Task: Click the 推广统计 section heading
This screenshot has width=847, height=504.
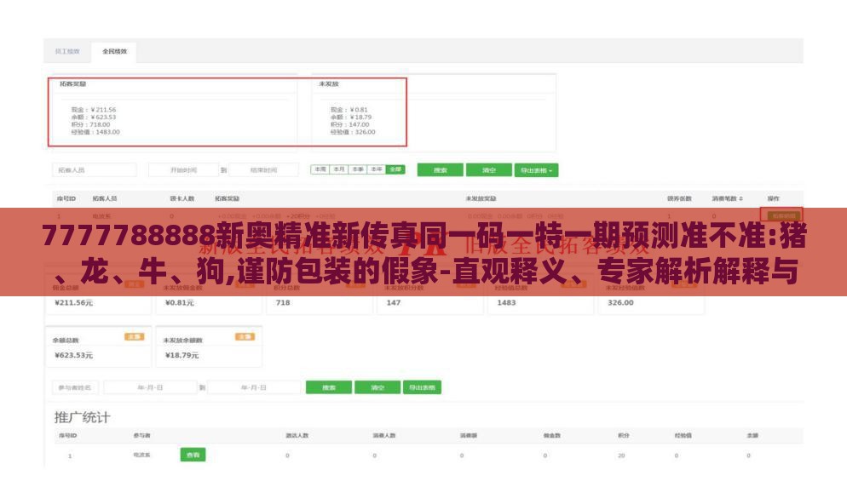Action: tap(82, 417)
